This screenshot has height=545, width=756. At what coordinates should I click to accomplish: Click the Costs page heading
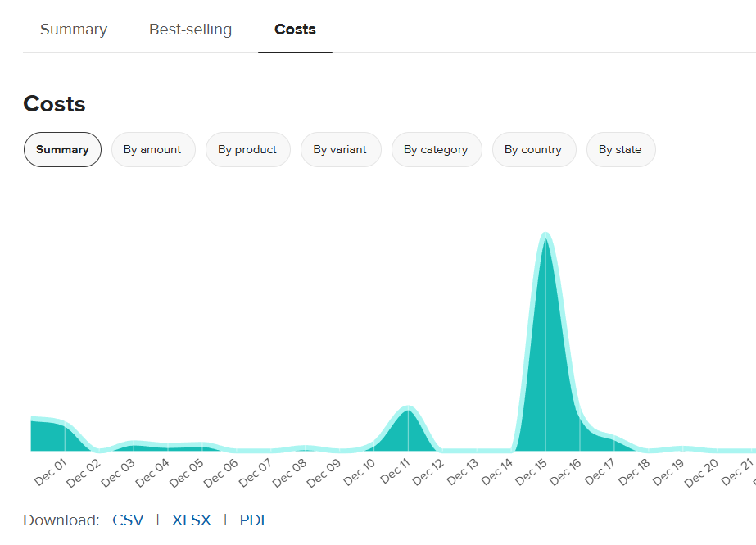click(x=54, y=104)
